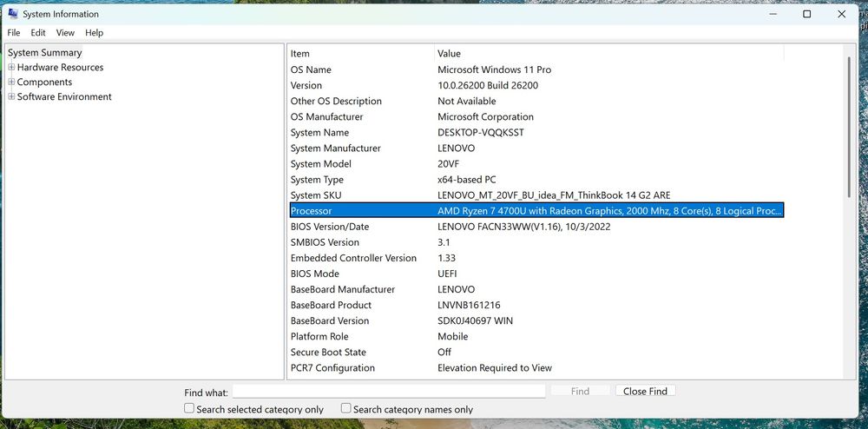The height and width of the screenshot is (429, 868).
Task: Click the System Information title bar icon
Action: click(x=13, y=14)
